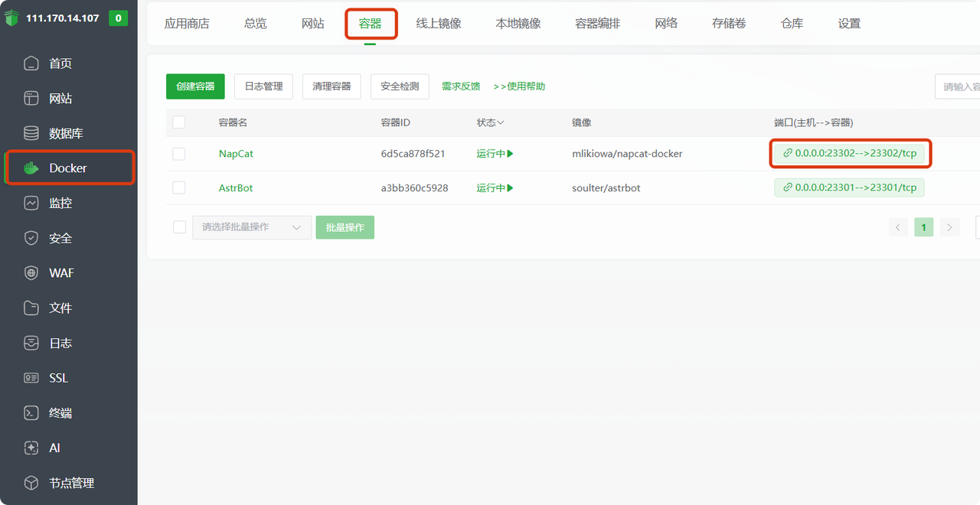Click the home icon in sidebar

[31, 64]
